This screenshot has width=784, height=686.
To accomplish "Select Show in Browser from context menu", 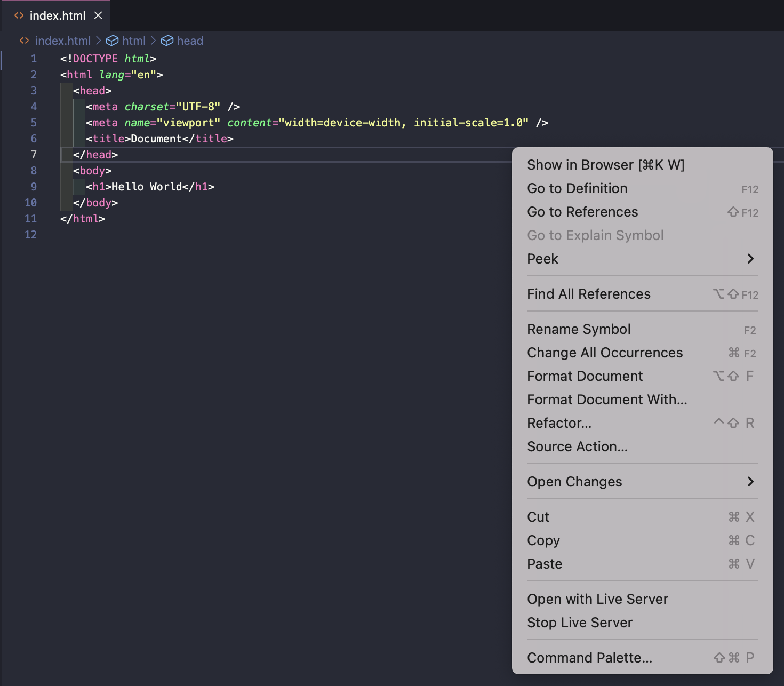I will pos(605,165).
